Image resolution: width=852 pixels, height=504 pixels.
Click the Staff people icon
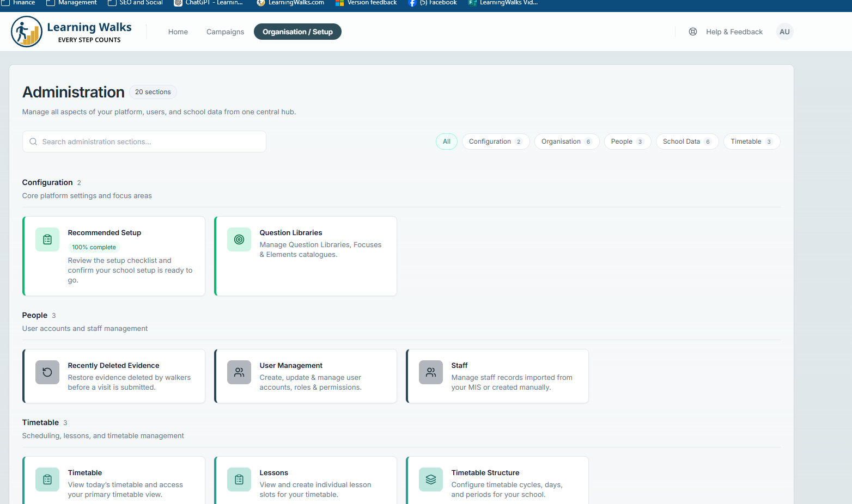click(431, 372)
